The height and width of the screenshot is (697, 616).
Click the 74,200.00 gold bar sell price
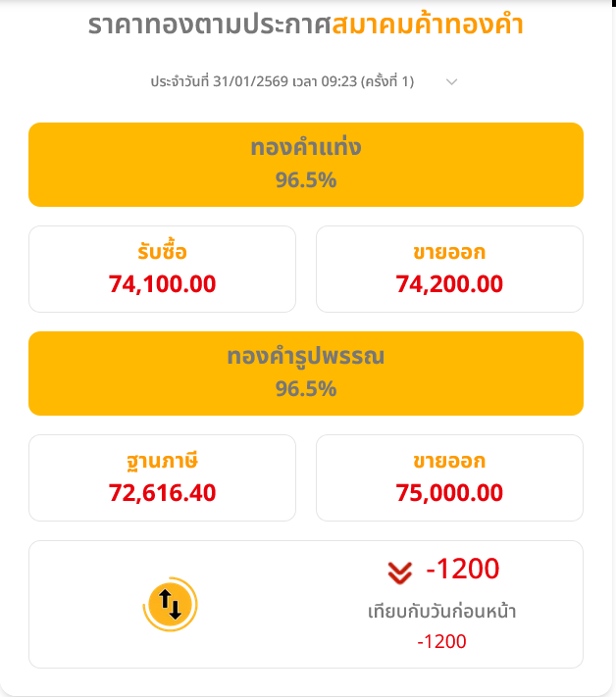pos(449,284)
